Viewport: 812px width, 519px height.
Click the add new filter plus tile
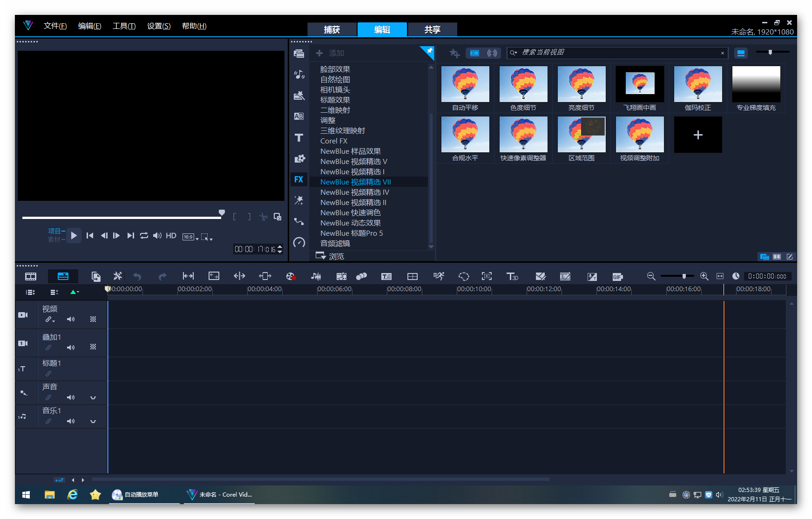(x=698, y=135)
